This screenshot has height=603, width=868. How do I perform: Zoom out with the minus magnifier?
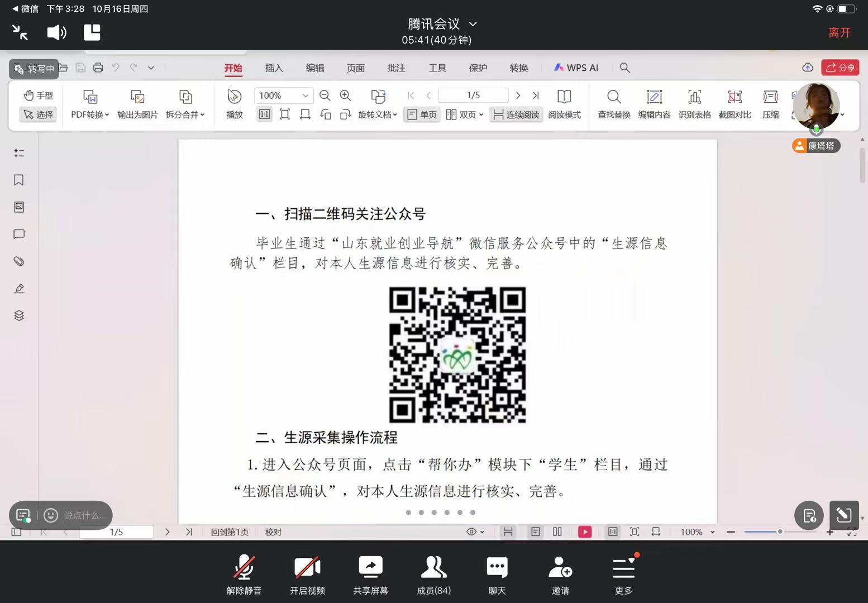tap(325, 95)
